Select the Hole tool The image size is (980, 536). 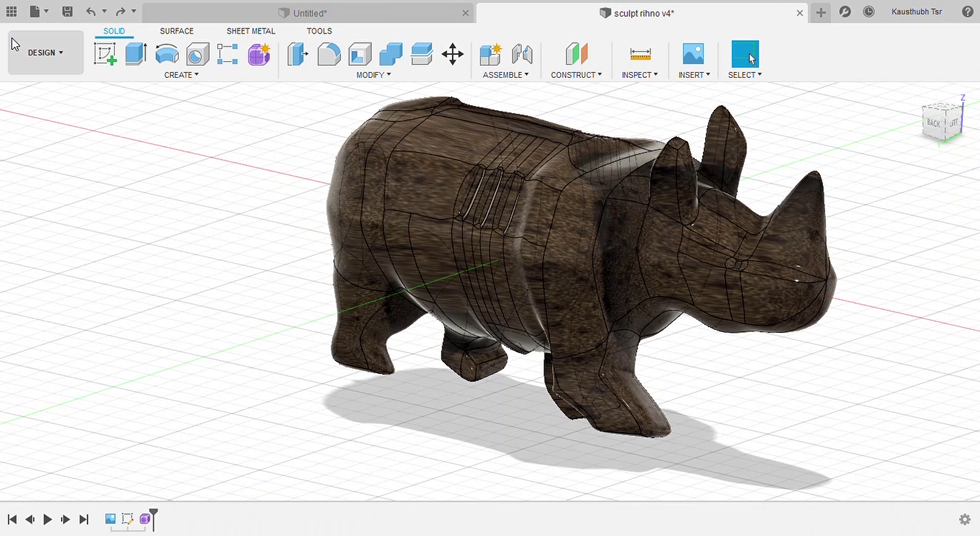[197, 54]
